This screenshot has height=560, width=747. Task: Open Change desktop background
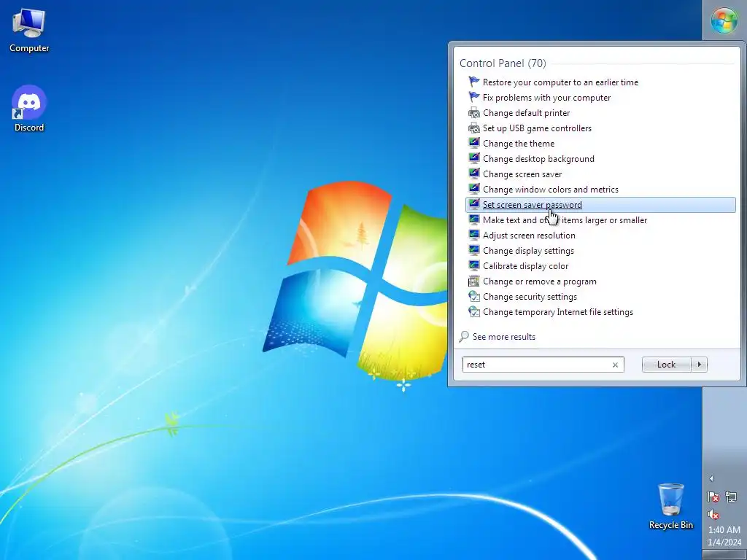tap(538, 158)
